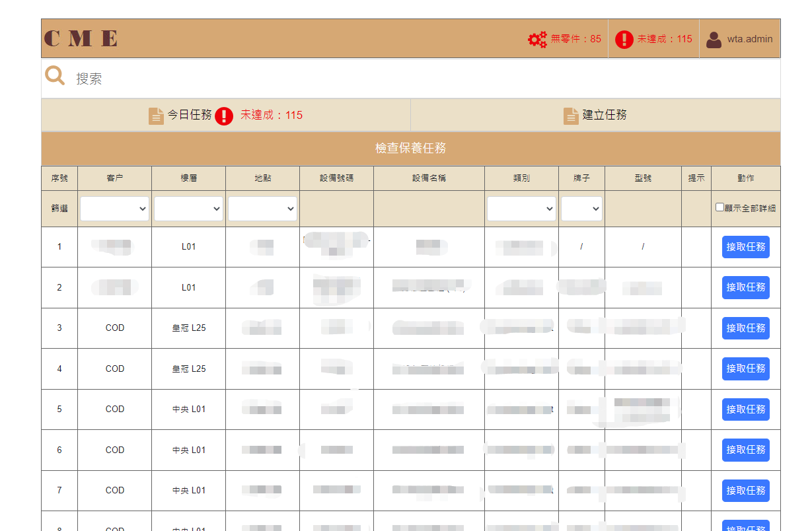This screenshot has height=531, width=812.
Task: Click 接取任務 button for row 5
Action: (x=746, y=409)
